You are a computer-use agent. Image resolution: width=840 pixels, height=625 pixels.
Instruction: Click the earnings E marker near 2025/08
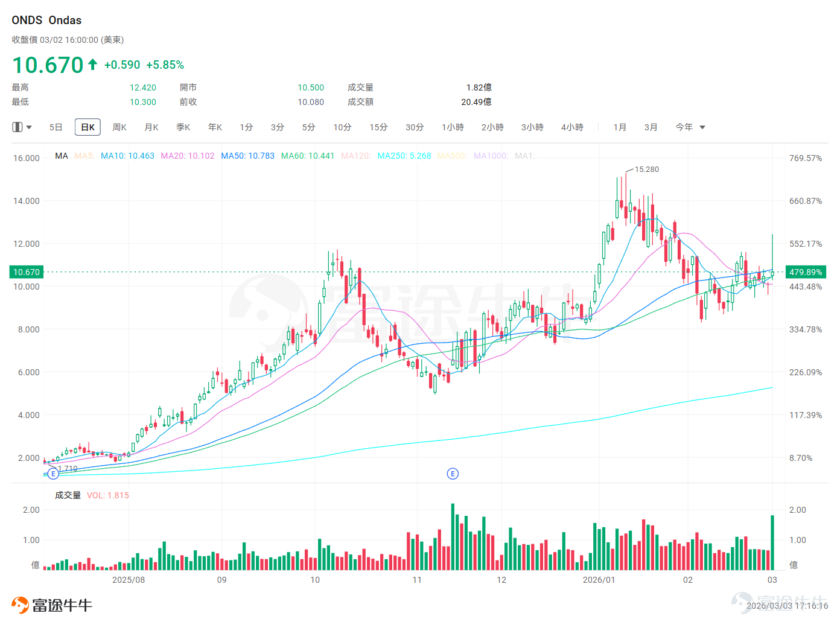(53, 474)
